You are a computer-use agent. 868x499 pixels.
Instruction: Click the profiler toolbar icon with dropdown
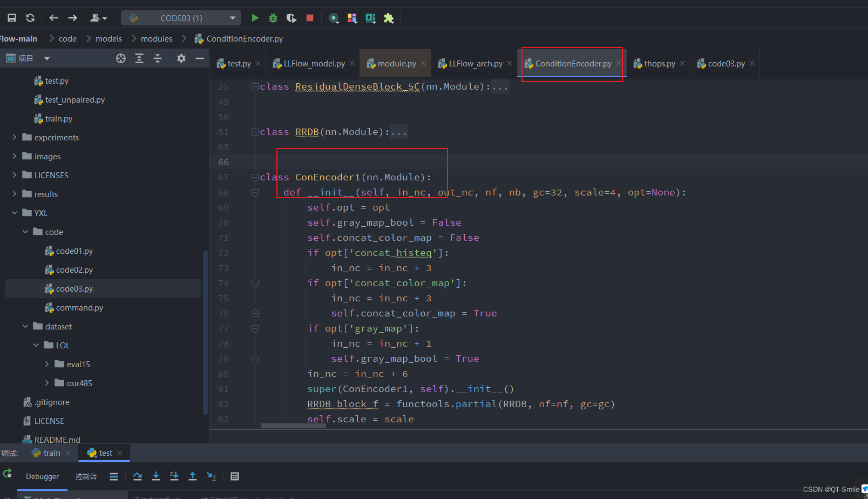click(x=334, y=18)
